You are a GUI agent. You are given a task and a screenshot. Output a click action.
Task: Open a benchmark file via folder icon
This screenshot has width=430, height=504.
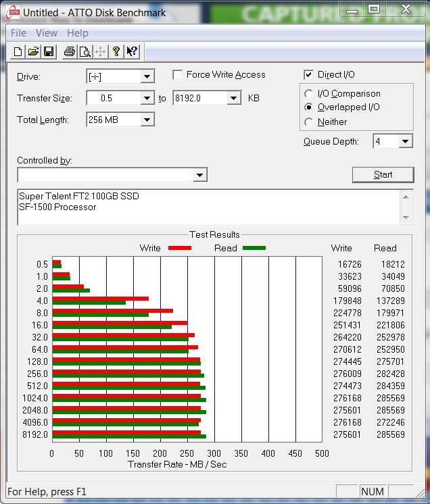(x=33, y=51)
